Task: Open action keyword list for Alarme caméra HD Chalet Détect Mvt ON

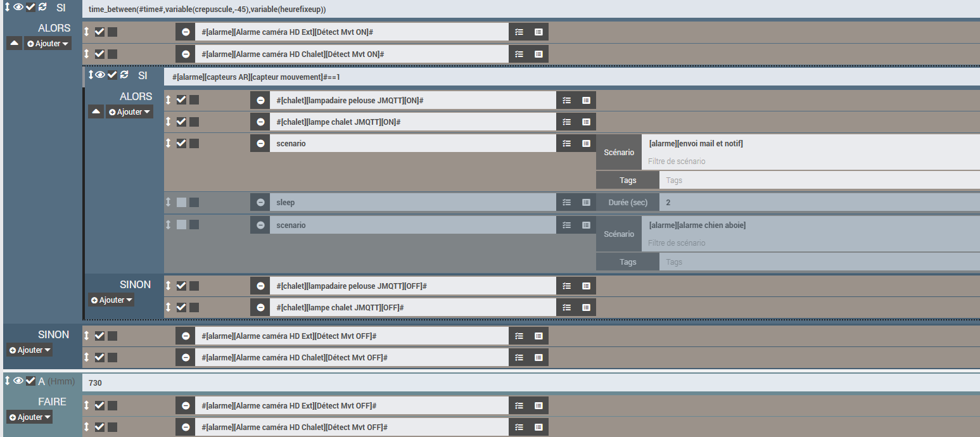Action: point(519,54)
